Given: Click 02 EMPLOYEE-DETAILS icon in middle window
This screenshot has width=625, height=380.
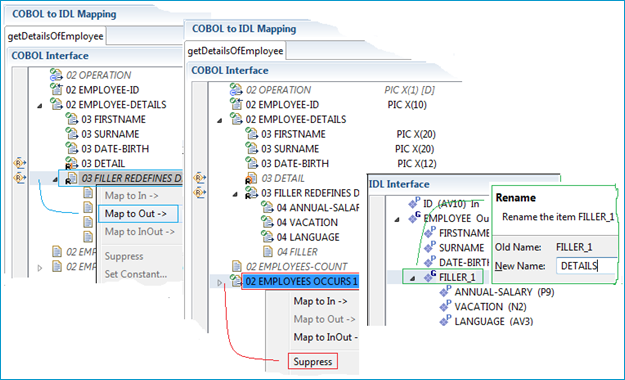Looking at the screenshot, I should [236, 119].
